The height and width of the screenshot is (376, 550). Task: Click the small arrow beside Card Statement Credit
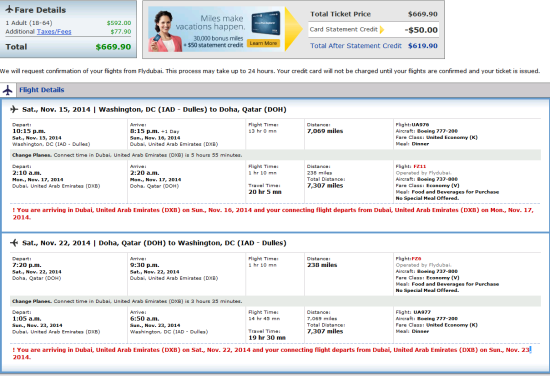pos(382,30)
